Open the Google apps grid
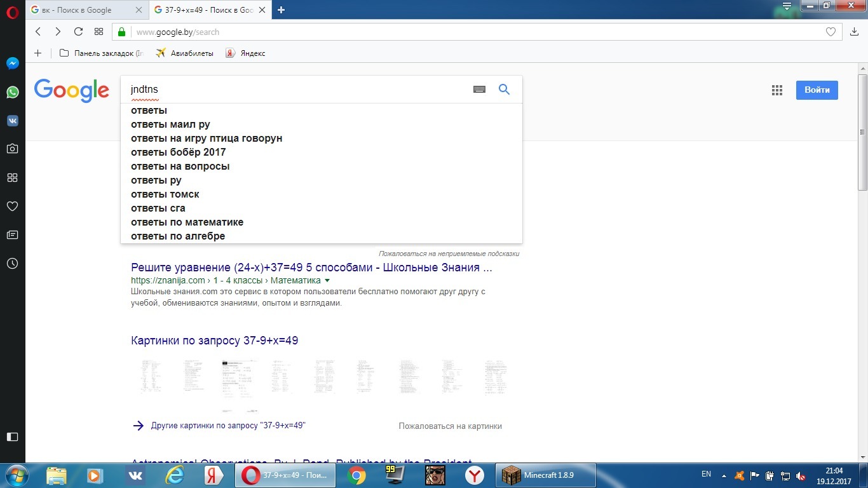 [776, 90]
